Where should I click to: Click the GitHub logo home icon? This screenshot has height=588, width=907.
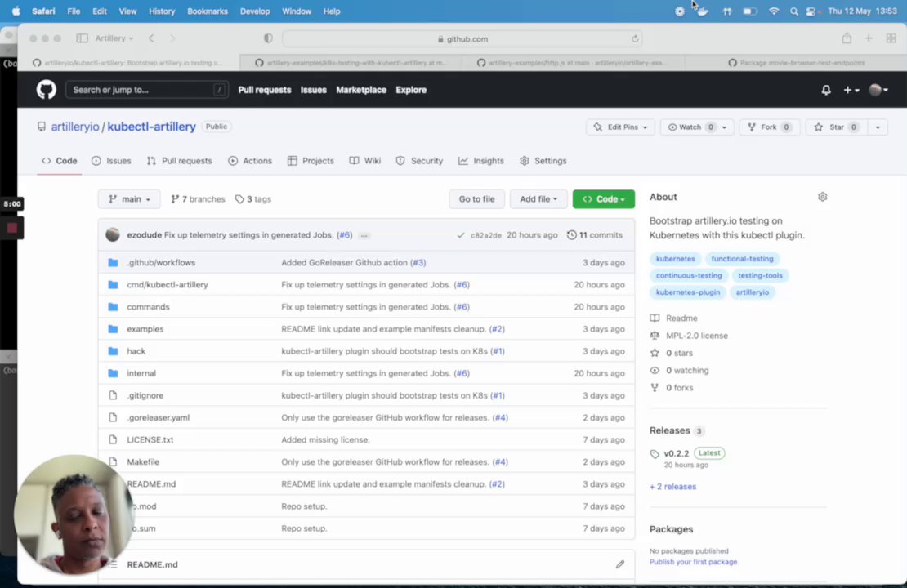pyautogui.click(x=47, y=90)
